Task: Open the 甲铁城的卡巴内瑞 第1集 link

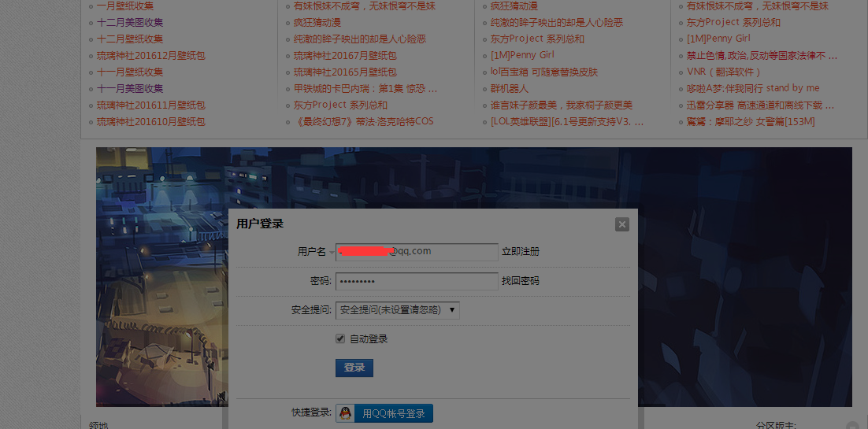Action: coord(365,89)
